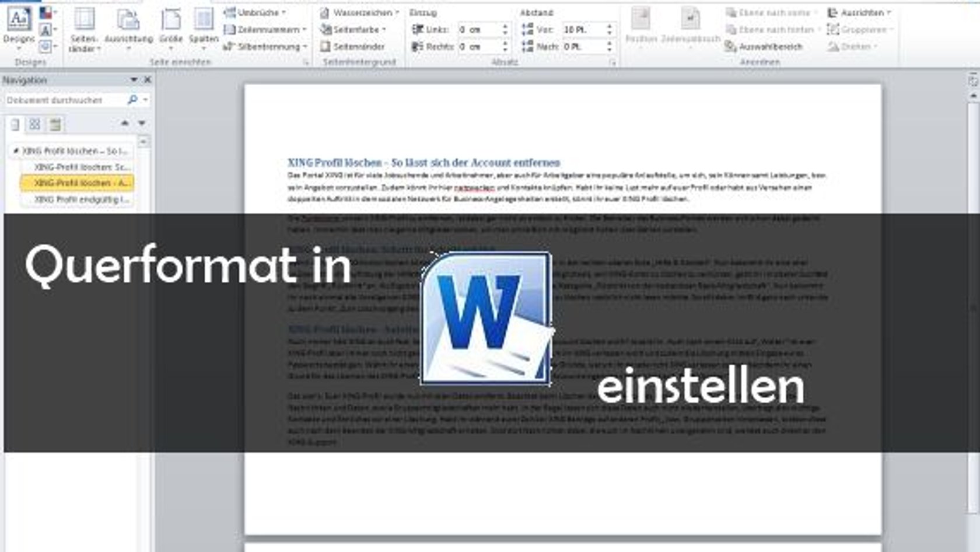This screenshot has width=980, height=552.
Task: Open the Navigation pane options arrow
Action: pos(134,80)
